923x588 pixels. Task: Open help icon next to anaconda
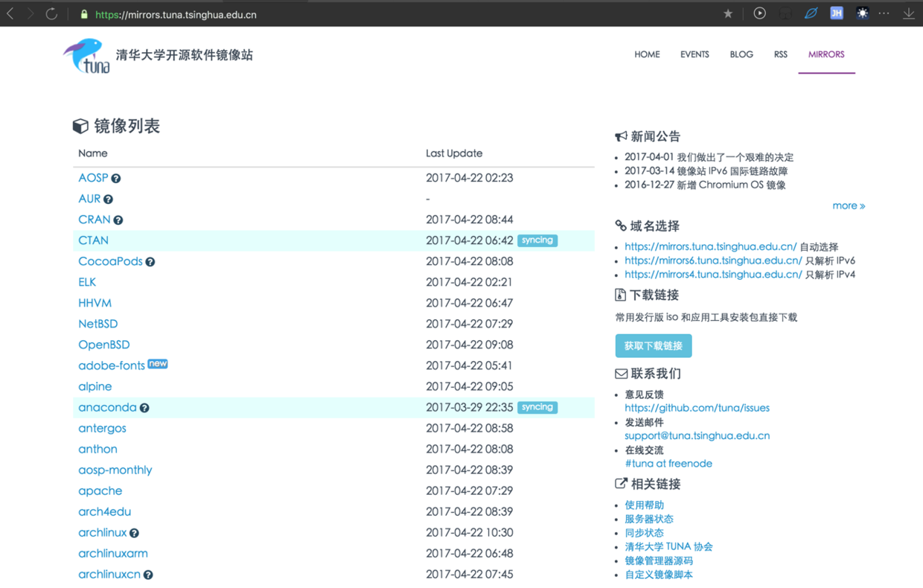pyautogui.click(x=144, y=408)
